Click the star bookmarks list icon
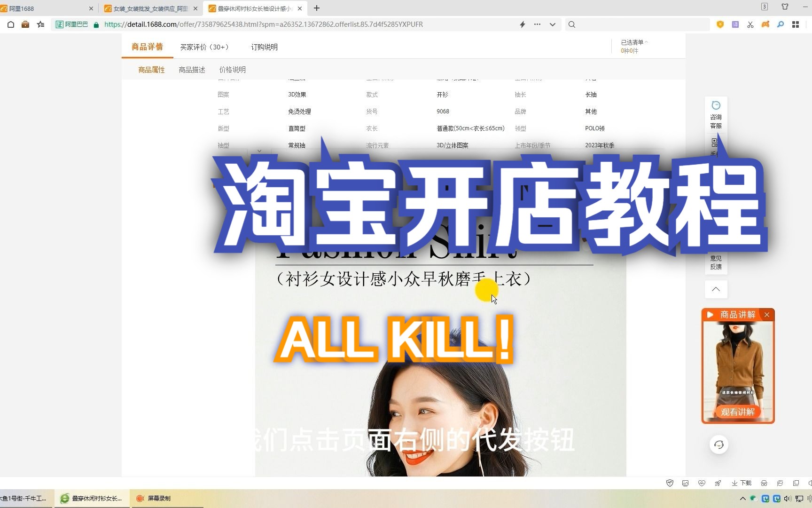 pyautogui.click(x=41, y=24)
